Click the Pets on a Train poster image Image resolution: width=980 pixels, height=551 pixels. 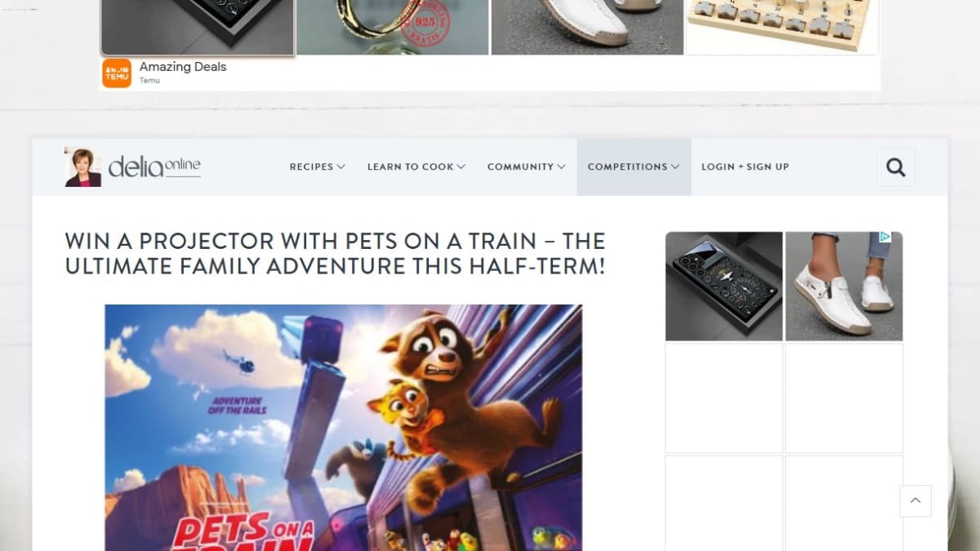(x=343, y=428)
